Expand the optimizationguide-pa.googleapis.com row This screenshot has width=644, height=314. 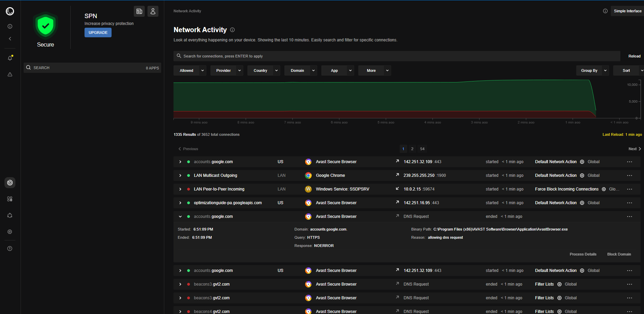pyautogui.click(x=180, y=203)
